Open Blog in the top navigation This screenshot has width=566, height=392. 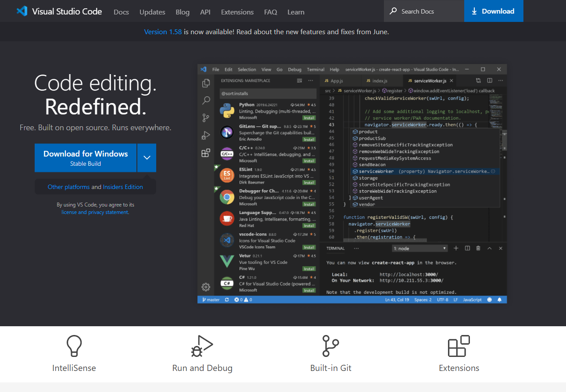click(x=183, y=12)
